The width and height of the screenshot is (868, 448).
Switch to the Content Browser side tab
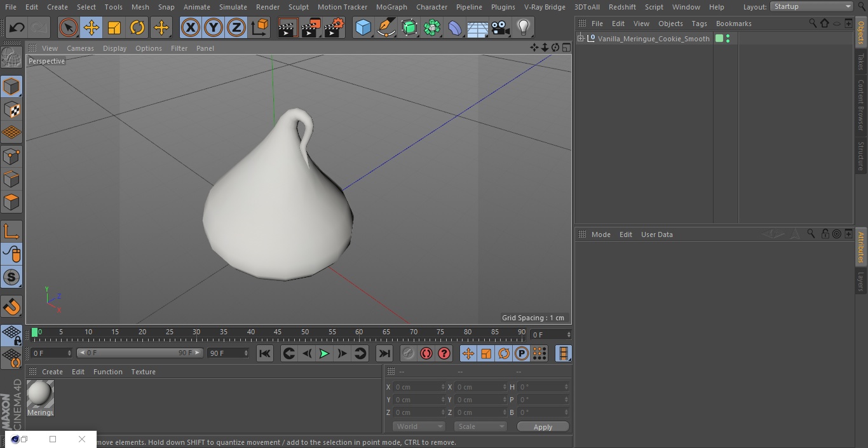click(x=861, y=105)
